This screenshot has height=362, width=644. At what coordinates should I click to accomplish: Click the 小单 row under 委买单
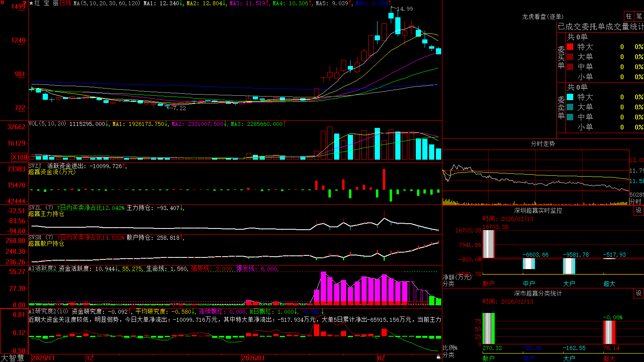pyautogui.click(x=605, y=77)
